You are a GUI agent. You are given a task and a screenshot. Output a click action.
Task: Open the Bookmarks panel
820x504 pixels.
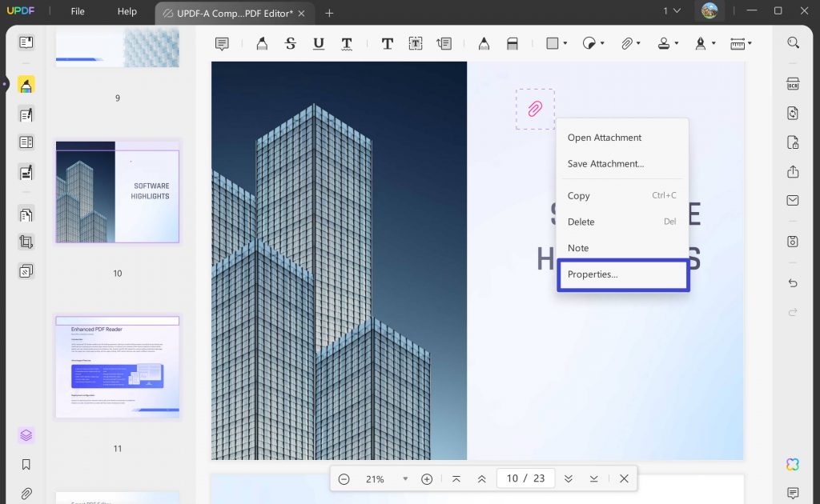click(26, 463)
